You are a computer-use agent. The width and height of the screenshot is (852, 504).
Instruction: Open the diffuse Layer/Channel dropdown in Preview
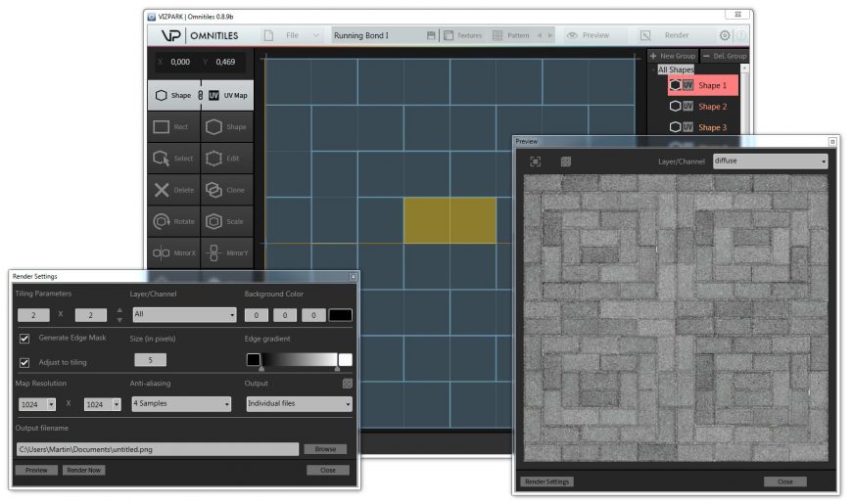(770, 161)
